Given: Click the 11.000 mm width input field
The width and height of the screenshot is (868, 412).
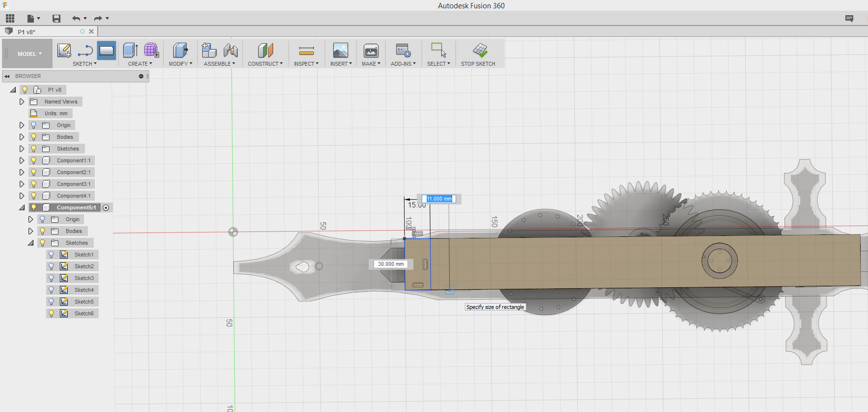Looking at the screenshot, I should (x=439, y=199).
